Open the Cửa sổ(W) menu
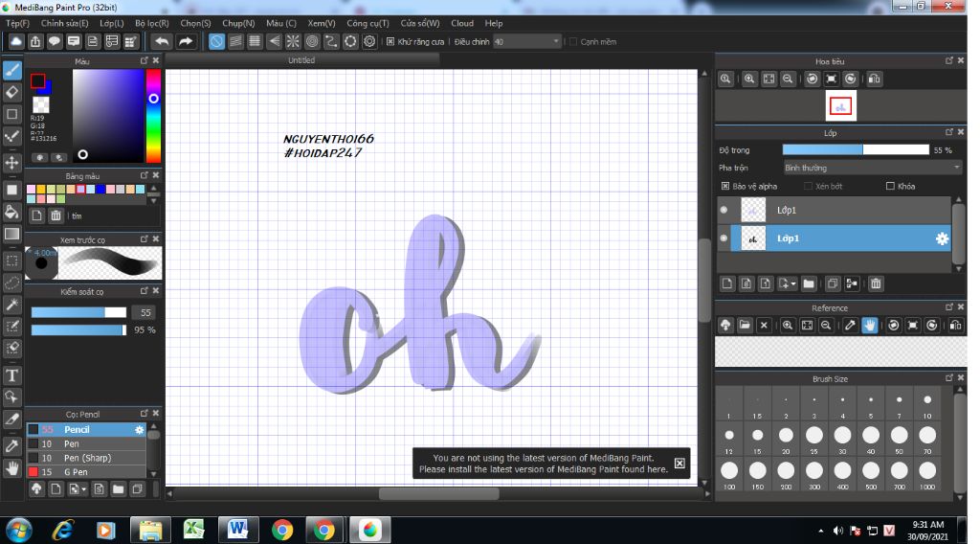Image resolution: width=980 pixels, height=544 pixels. (420, 23)
